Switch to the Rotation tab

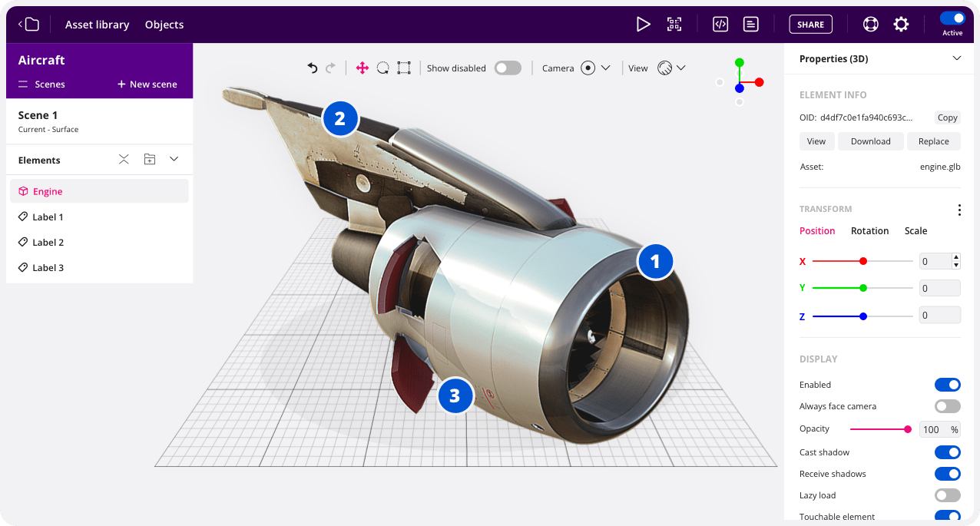click(x=869, y=231)
